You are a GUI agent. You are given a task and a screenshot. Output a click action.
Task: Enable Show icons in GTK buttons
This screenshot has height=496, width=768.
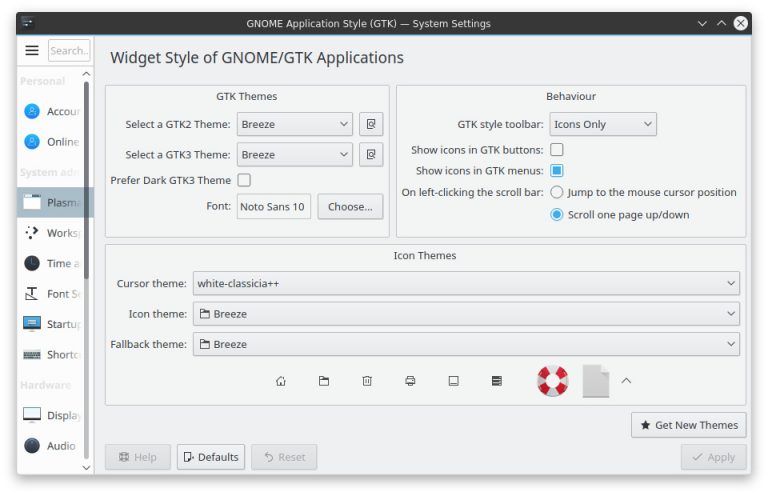[x=557, y=150]
